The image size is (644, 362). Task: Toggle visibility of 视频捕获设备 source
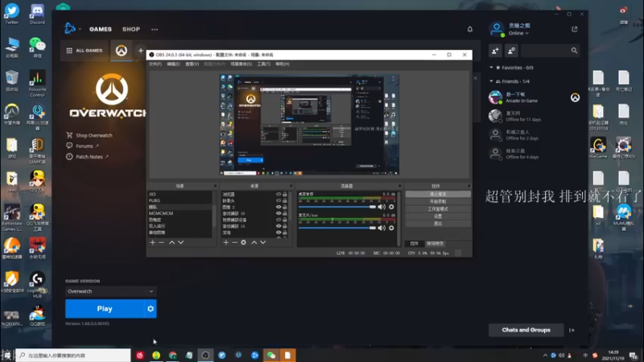[x=279, y=220]
